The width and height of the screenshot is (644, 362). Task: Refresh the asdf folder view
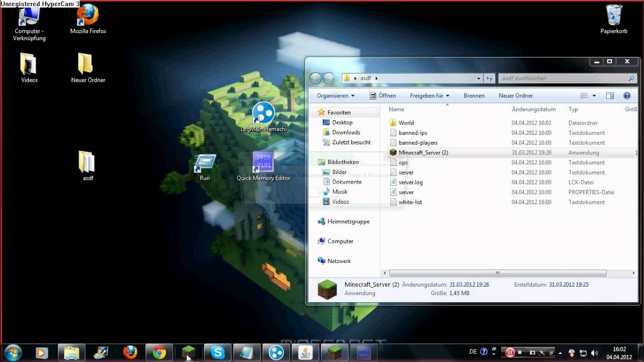[x=489, y=78]
